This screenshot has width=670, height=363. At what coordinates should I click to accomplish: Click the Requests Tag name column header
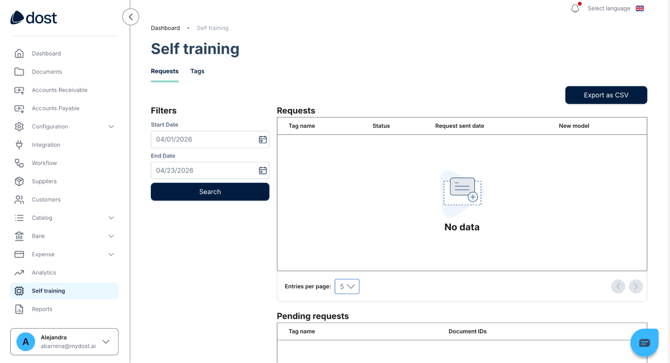pyautogui.click(x=302, y=126)
